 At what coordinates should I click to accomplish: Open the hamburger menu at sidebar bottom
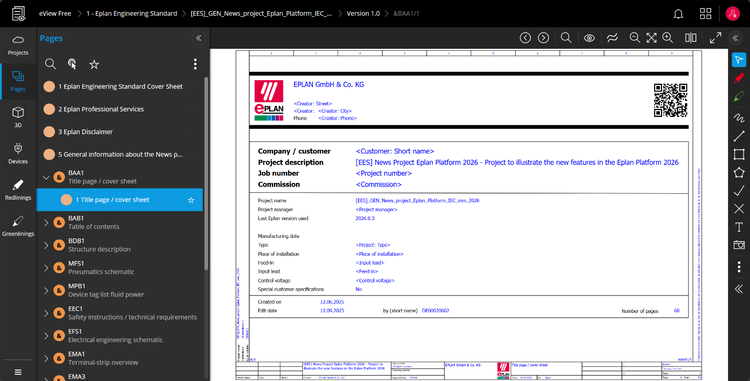18,372
